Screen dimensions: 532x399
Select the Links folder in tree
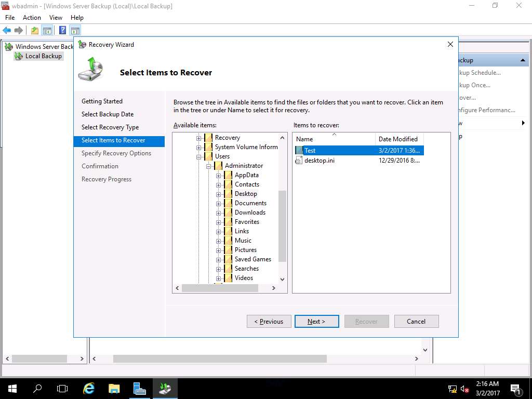pyautogui.click(x=242, y=231)
